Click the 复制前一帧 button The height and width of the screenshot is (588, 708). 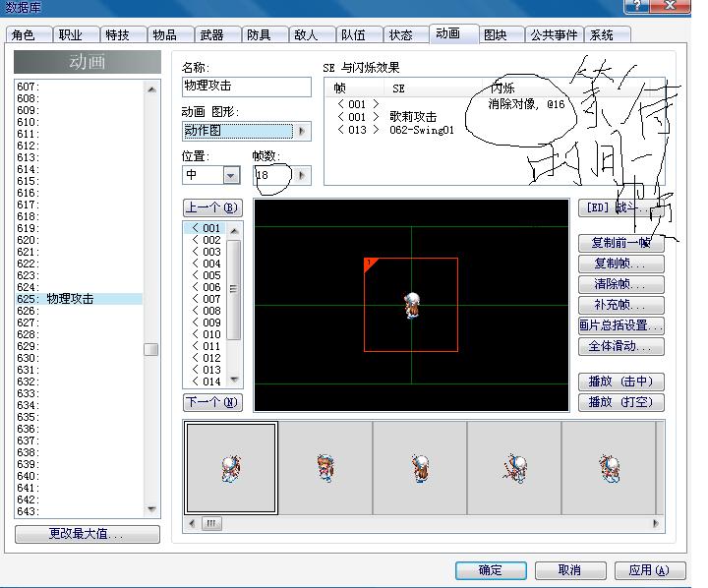click(620, 243)
